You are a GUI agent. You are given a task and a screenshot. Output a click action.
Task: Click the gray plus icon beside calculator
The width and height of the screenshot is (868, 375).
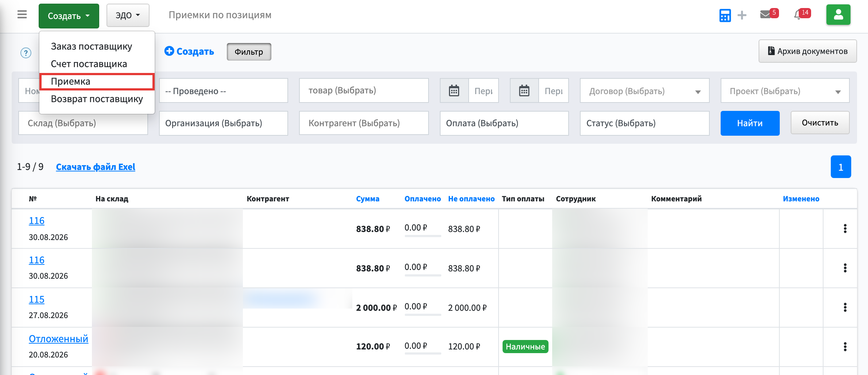click(742, 15)
